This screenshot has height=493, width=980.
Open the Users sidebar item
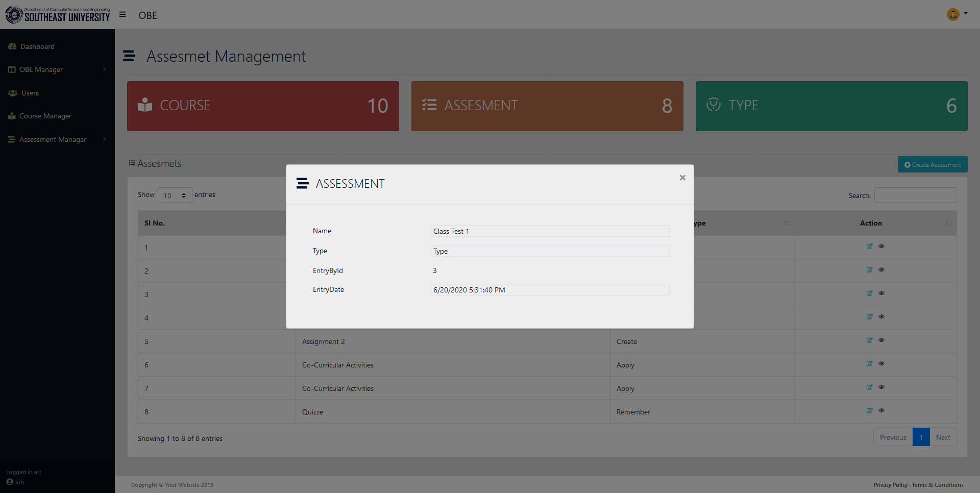tap(30, 93)
